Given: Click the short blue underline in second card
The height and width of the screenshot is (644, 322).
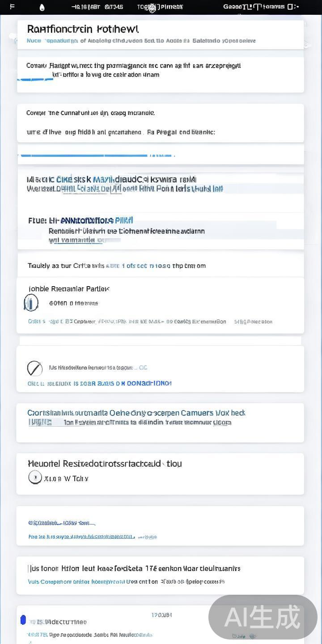Looking at the screenshot, I should (35, 80).
